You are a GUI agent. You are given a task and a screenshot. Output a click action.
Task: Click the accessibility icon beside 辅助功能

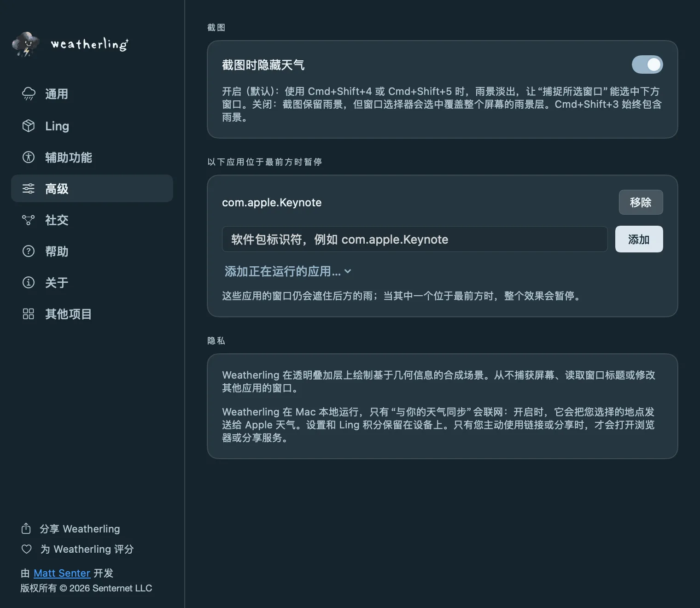coord(29,157)
